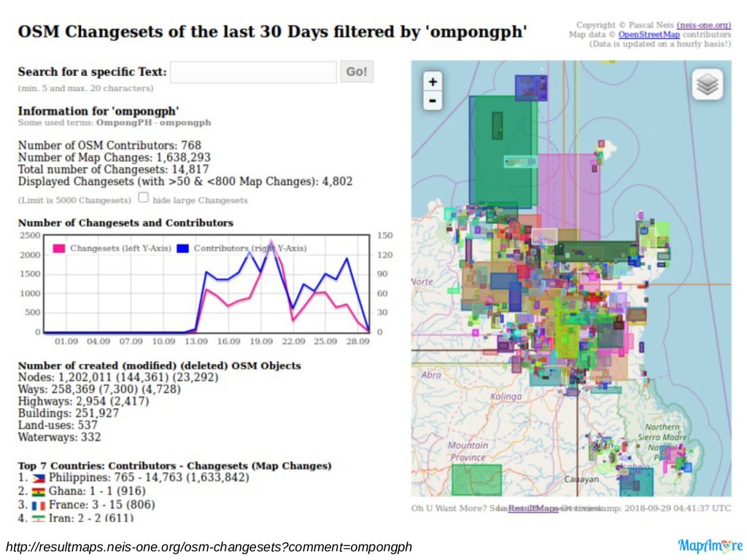Click the Philippines flag icon
The height and width of the screenshot is (560, 747).
pos(39,478)
